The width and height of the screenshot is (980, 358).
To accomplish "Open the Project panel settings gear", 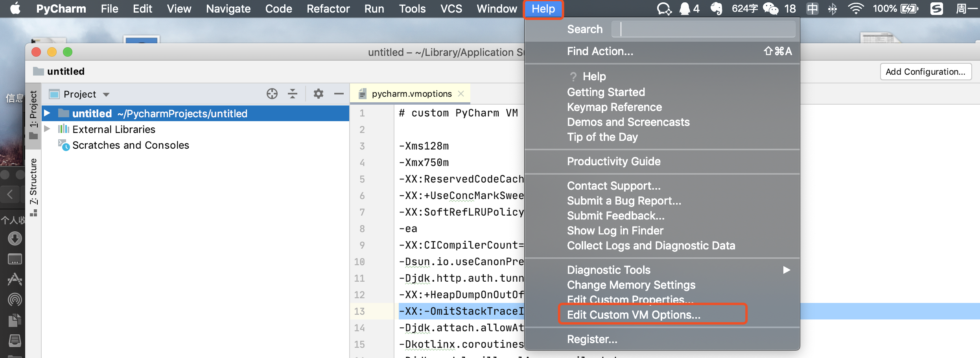I will pos(318,94).
